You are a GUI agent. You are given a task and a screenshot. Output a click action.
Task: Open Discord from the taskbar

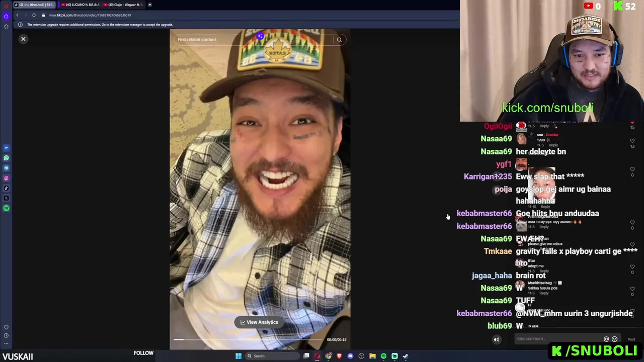[x=350, y=356]
